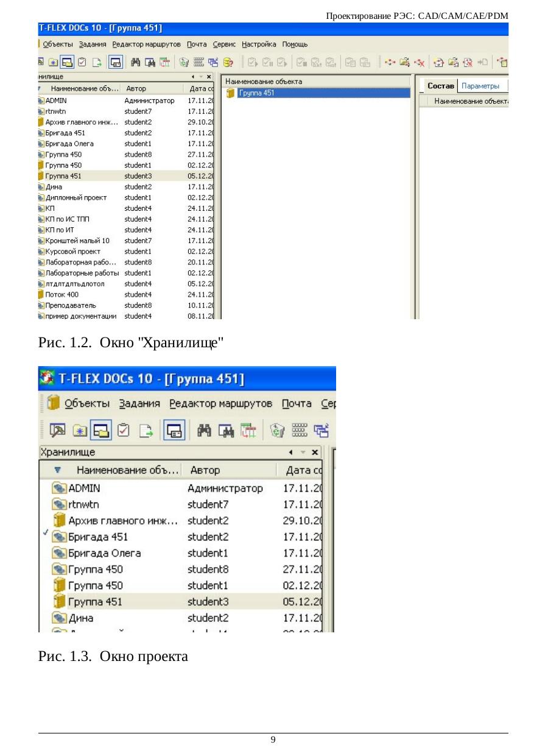Close the Хранилище panel in Рис. 1.3
This screenshot has width=534, height=756.
(315, 453)
